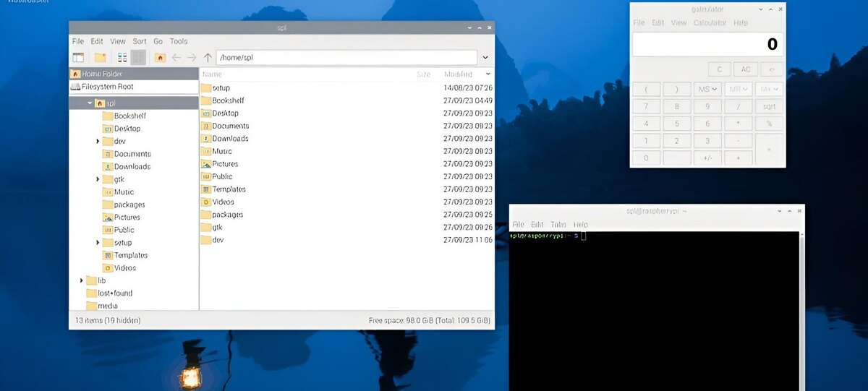The height and width of the screenshot is (391, 868).
Task: Click the calculator display showing 0
Action: (707, 44)
